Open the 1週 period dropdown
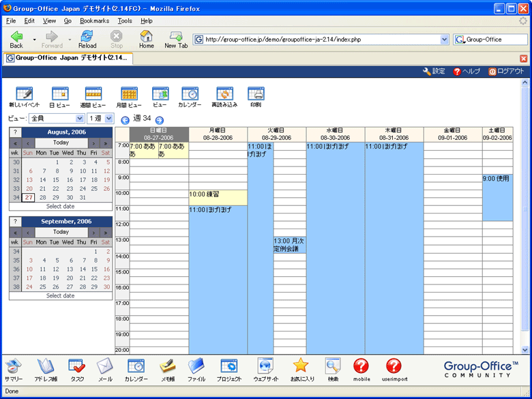This screenshot has width=532, height=399. point(109,119)
